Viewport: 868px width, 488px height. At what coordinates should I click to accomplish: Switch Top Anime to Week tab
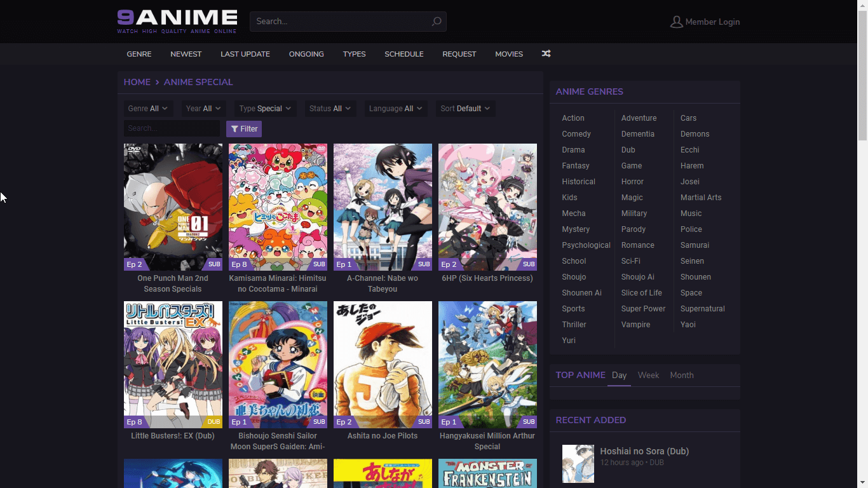pos(648,376)
